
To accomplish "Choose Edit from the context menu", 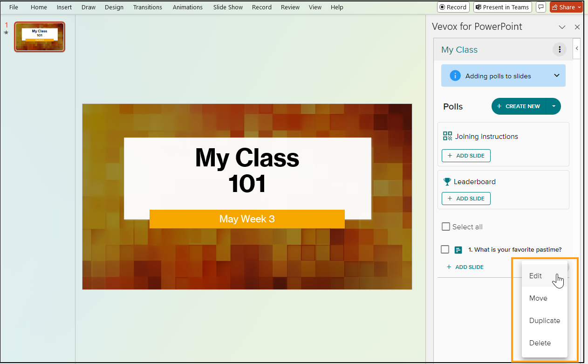I will click(x=535, y=275).
